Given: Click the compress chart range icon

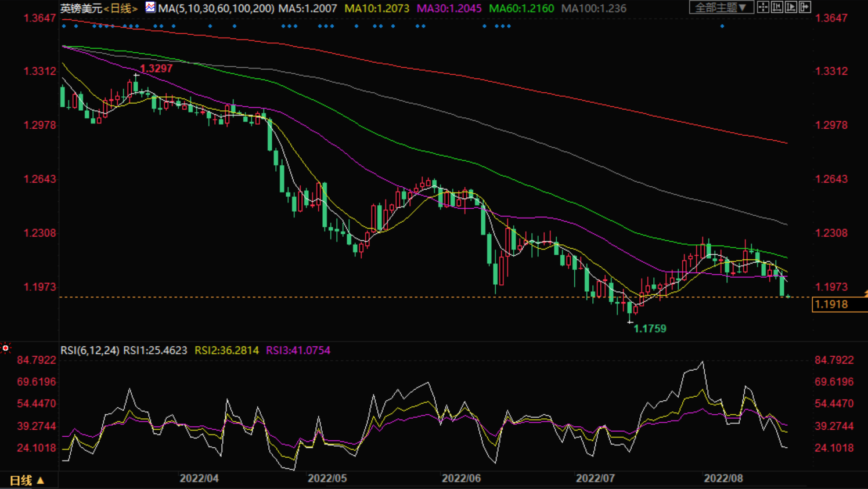Looking at the screenshot, I should point(777,7).
